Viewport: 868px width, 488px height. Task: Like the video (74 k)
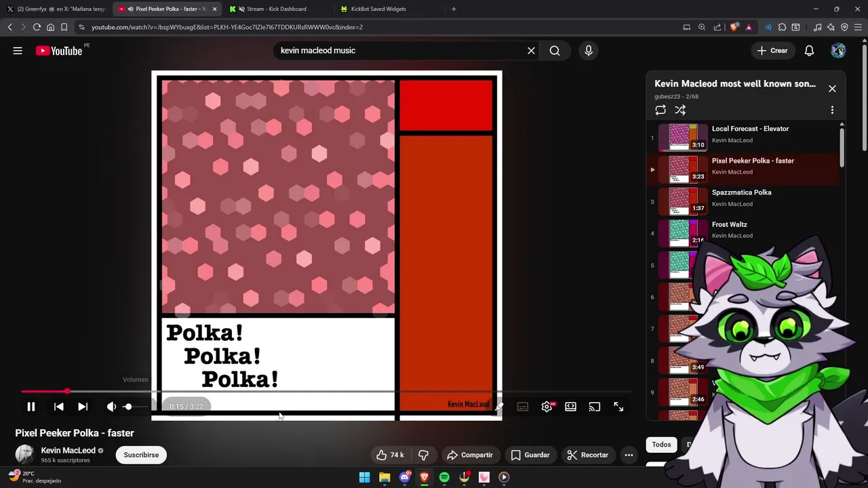389,455
